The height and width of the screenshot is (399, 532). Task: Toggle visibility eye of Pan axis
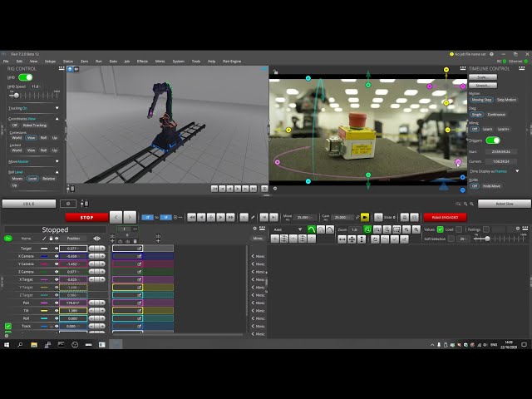point(57,303)
